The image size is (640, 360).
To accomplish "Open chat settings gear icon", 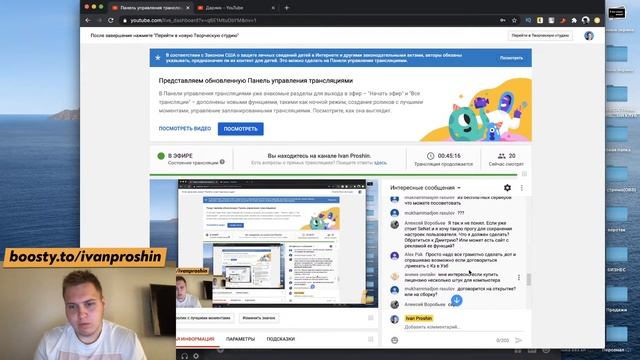I will point(507,188).
